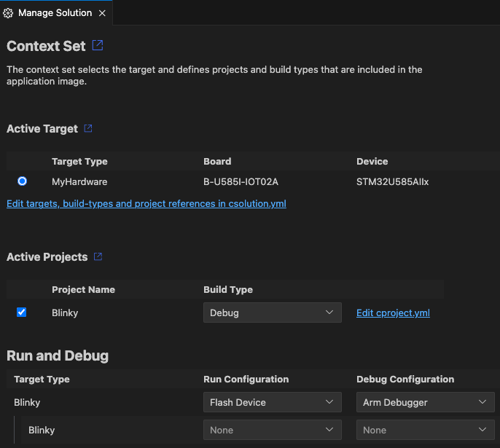Screen dimensions: 500x448
Task: Click the Project Name column header
Action: pos(83,289)
